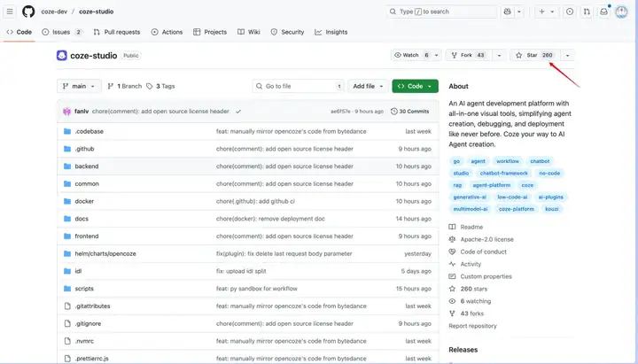
Task: Open the Security tab
Action: pyautogui.click(x=287, y=32)
